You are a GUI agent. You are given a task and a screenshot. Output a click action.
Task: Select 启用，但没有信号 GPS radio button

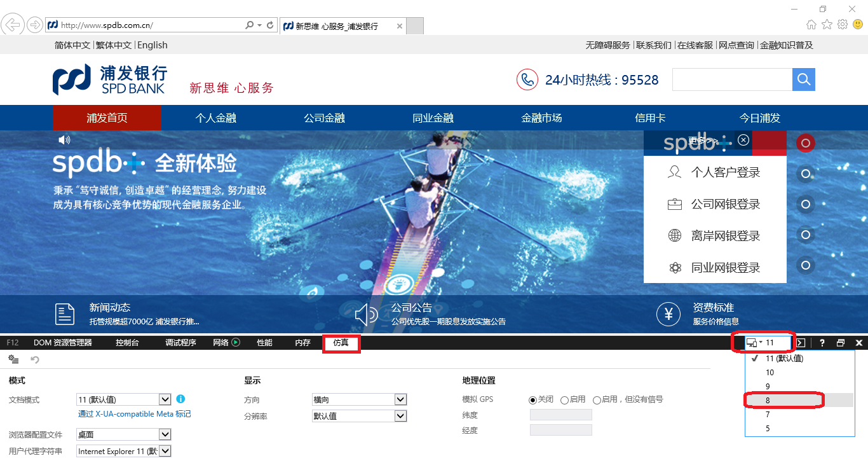[597, 400]
